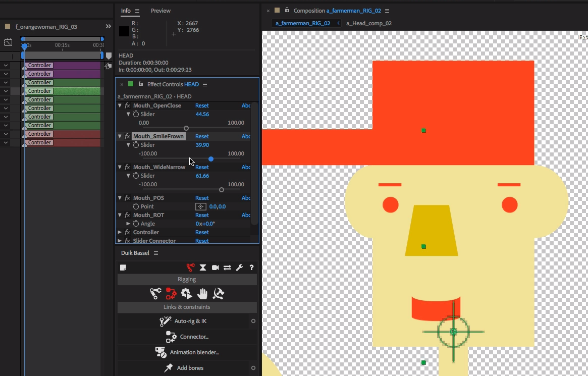Viewport: 588px width, 376px height.
Task: Open Duik help question mark
Action: [x=252, y=267]
